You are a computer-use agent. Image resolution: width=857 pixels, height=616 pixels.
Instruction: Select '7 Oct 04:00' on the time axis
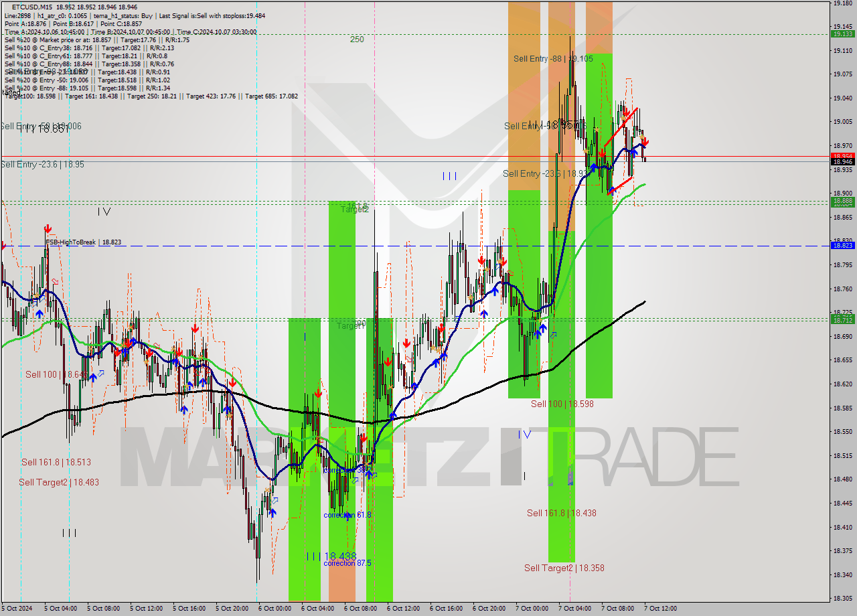(575, 609)
